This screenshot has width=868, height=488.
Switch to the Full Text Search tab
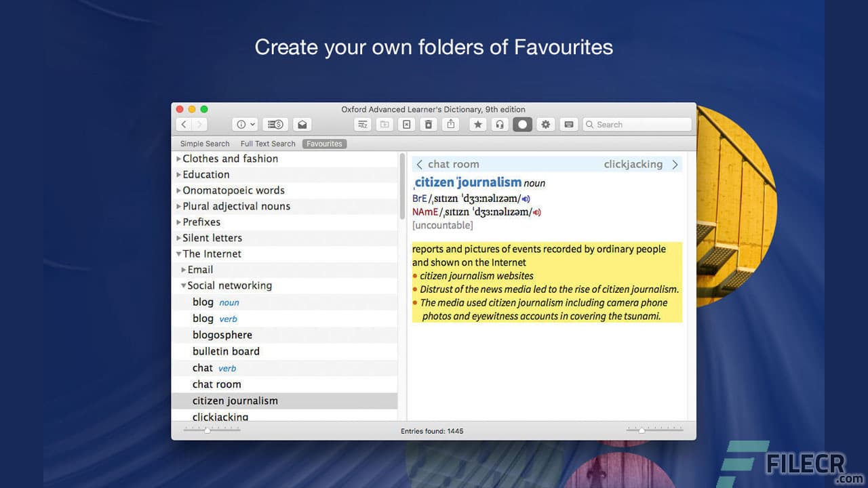pos(268,144)
